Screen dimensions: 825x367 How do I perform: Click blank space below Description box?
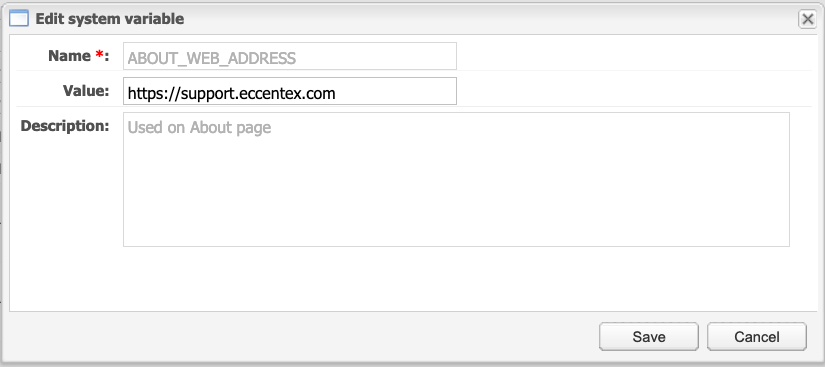(x=456, y=279)
